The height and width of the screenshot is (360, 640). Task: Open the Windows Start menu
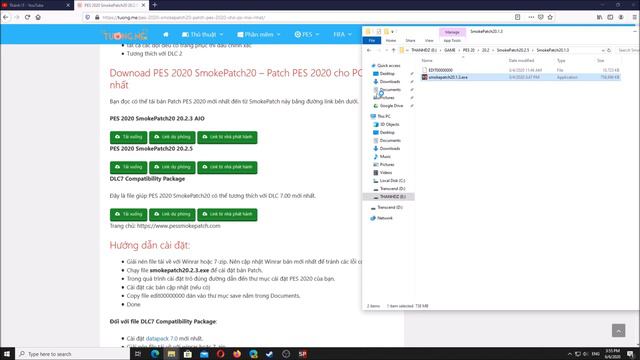tap(7, 354)
